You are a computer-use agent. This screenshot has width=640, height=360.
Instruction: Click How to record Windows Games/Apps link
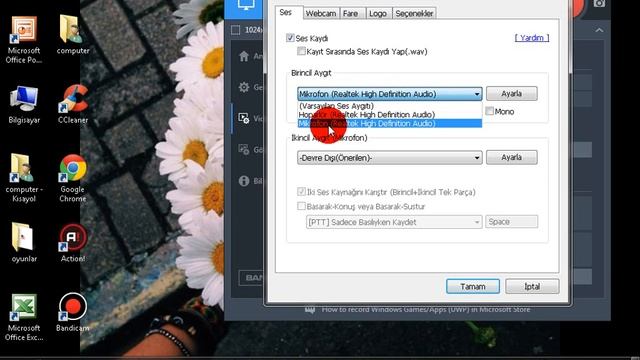coord(426,309)
